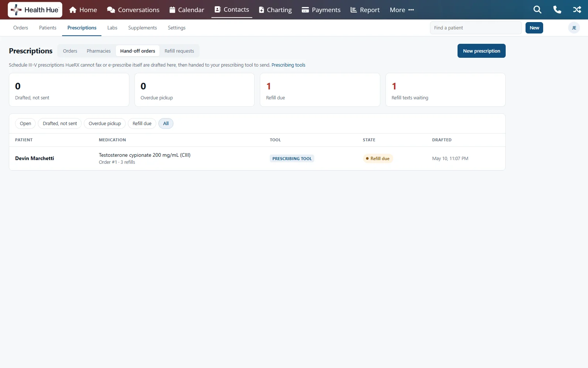Focus the Find a patient field
588x368 pixels.
tap(476, 28)
